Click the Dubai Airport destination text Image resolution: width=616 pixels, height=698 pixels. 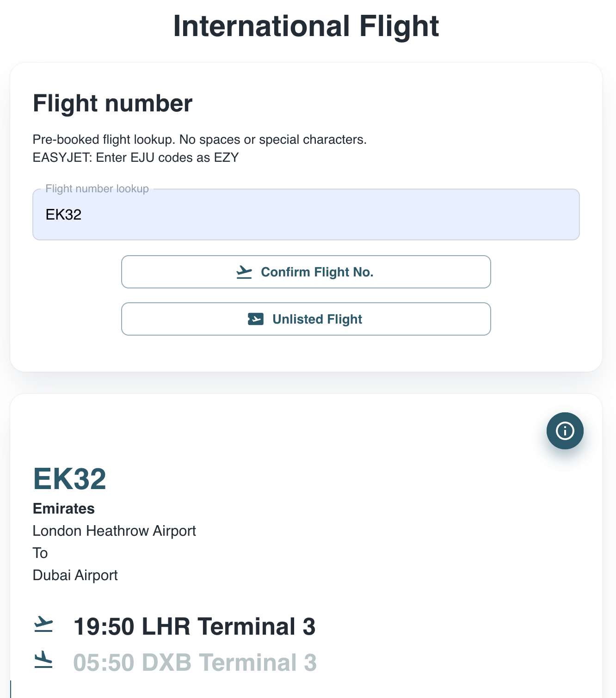click(x=75, y=575)
